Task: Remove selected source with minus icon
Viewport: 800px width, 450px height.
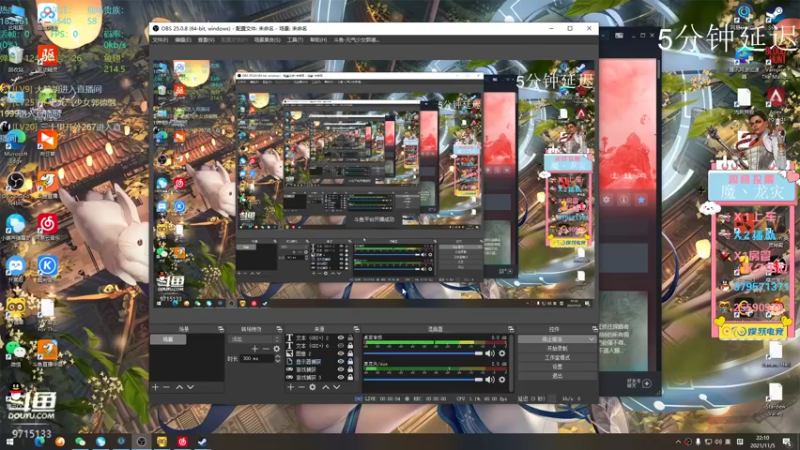Action: [x=302, y=387]
